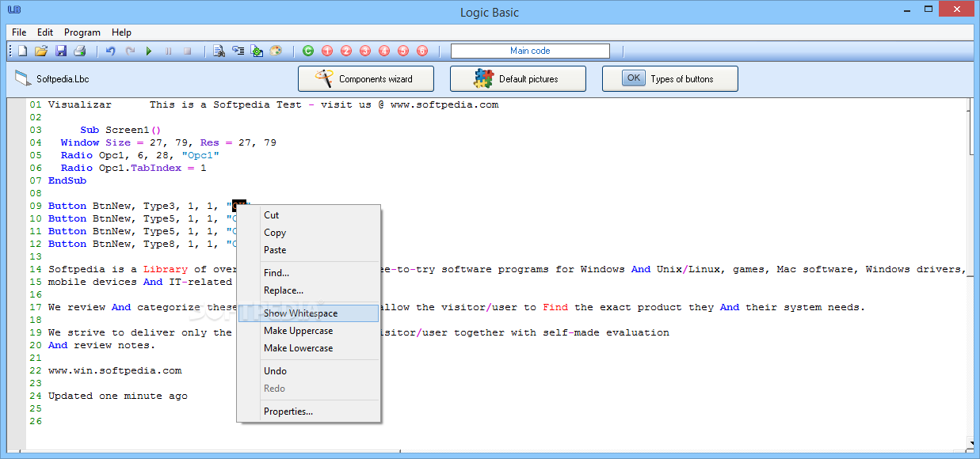980x459 pixels.
Task: Open the Components wizard
Action: point(366,79)
